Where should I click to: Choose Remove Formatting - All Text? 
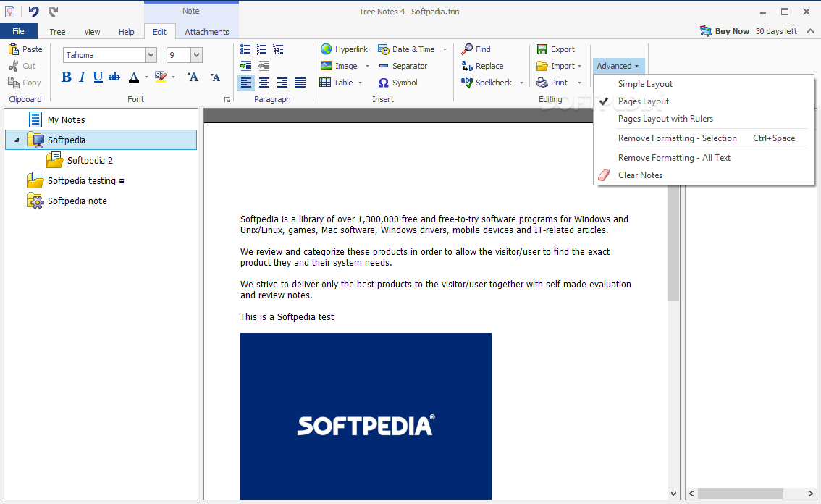click(x=674, y=158)
